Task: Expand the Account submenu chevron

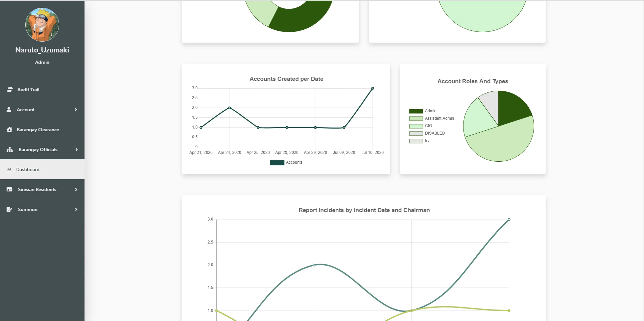Action: [x=76, y=110]
